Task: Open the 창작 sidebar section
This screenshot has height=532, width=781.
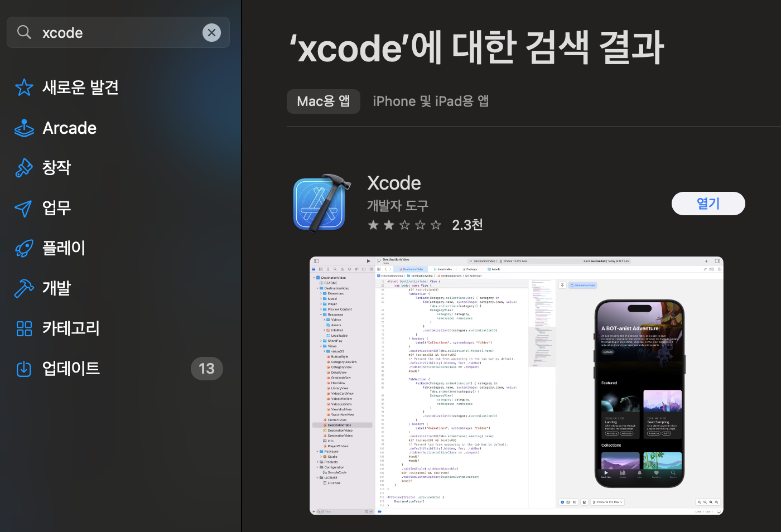Action: [118, 168]
